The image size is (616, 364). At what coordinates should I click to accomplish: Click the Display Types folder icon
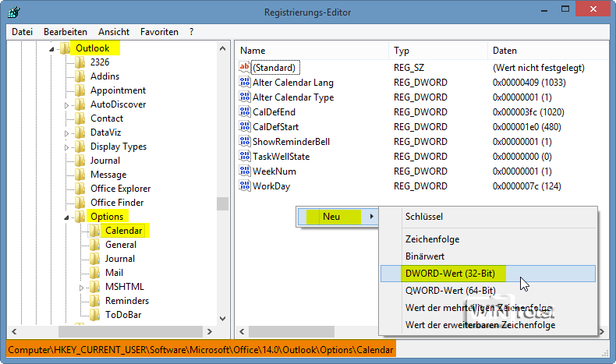pyautogui.click(x=80, y=147)
